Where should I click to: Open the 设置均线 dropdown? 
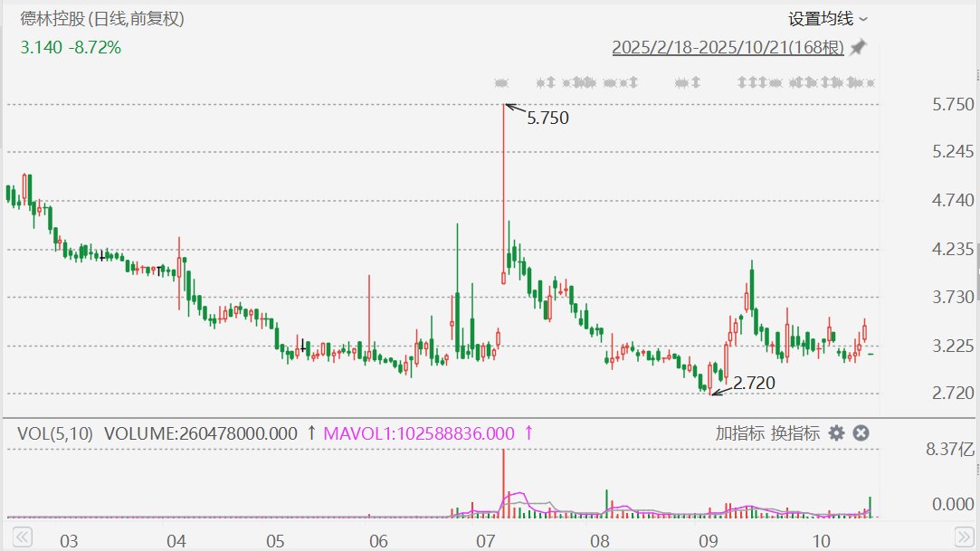(827, 19)
